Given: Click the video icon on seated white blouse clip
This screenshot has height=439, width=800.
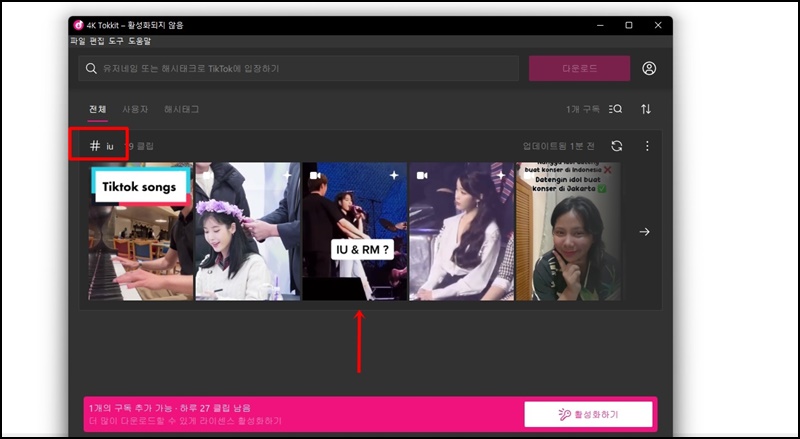Looking at the screenshot, I should point(422,175).
